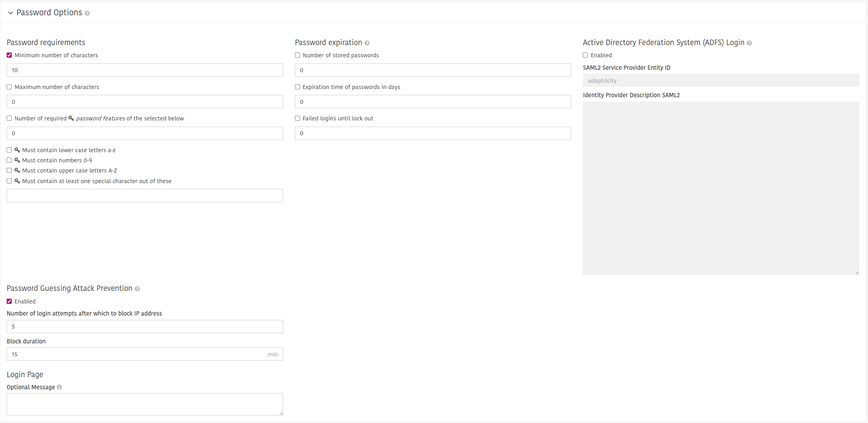The height and width of the screenshot is (423, 868).
Task: Click help icon next to Password Options
Action: (x=87, y=13)
